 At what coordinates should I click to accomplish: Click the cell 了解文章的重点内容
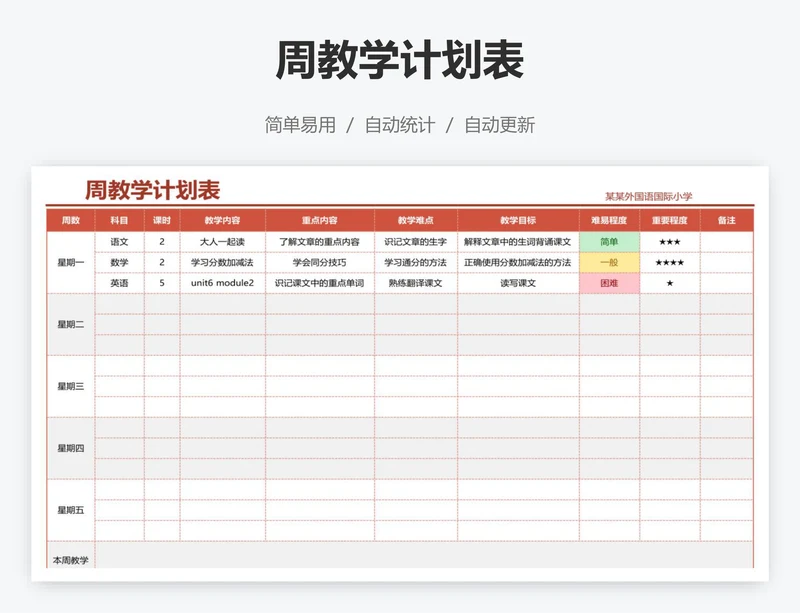[x=319, y=242]
